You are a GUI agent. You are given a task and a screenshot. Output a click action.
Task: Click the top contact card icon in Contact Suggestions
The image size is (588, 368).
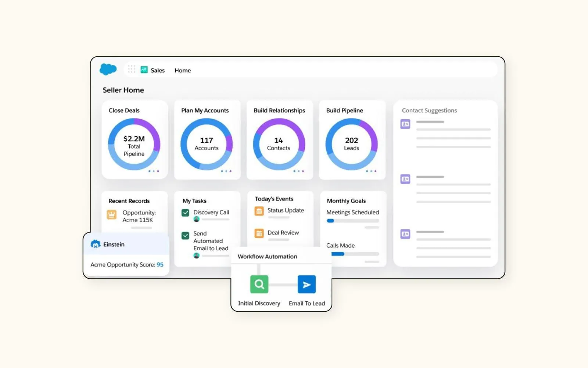405,124
